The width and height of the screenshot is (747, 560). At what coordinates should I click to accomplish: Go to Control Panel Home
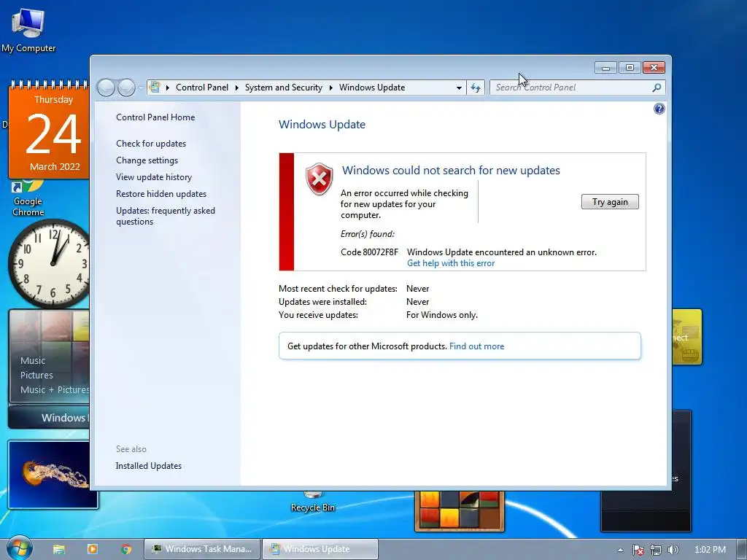(x=155, y=117)
